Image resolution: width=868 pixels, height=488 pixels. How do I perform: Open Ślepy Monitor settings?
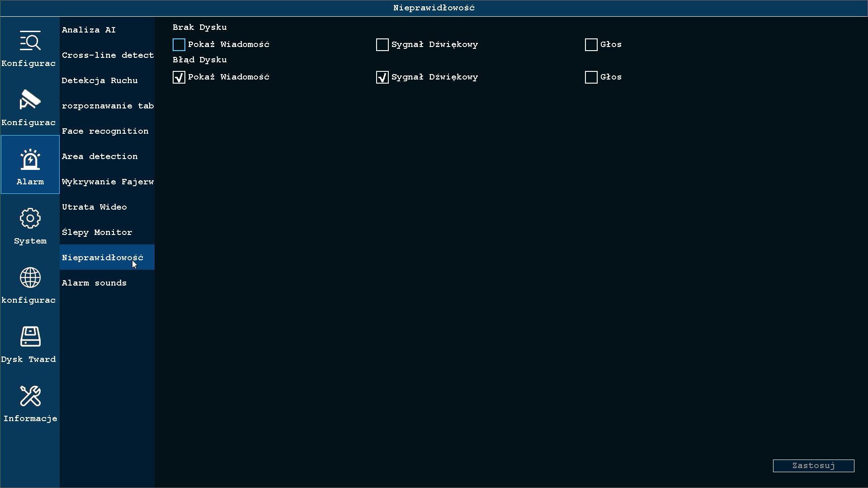coord(107,232)
